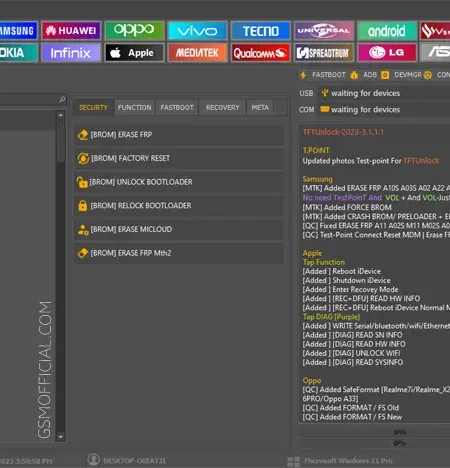Image resolution: width=450 pixels, height=468 pixels.
Task: Select the Vivo brand button
Action: (198, 31)
